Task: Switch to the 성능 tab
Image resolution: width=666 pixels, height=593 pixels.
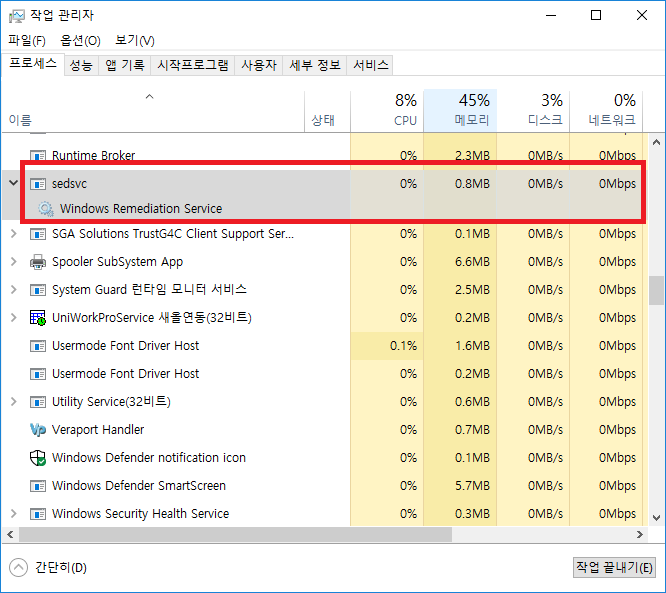Action: click(x=81, y=65)
